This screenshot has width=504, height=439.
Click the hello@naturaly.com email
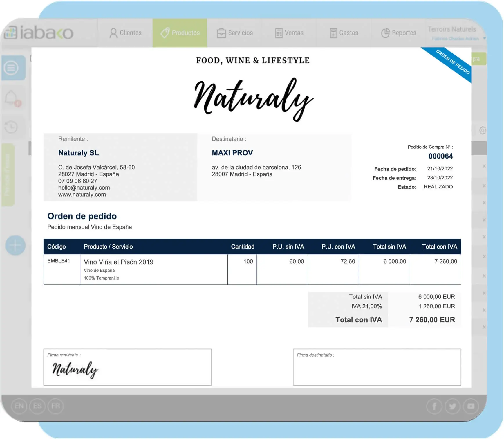click(x=84, y=188)
